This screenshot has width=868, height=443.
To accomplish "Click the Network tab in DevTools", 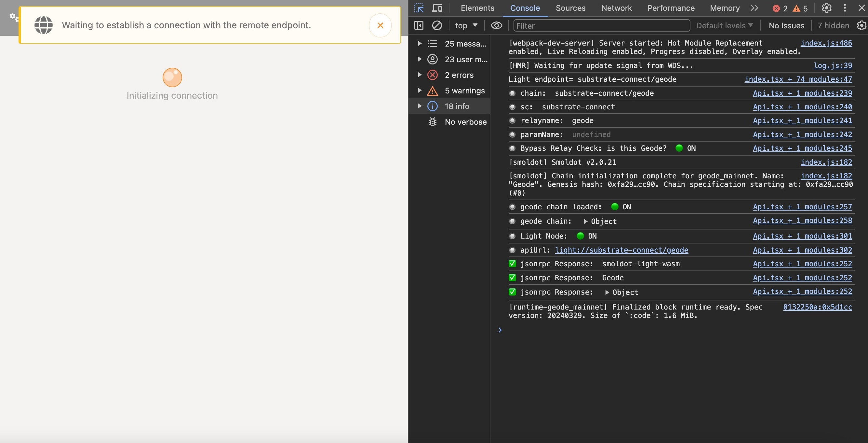I will pyautogui.click(x=616, y=8).
